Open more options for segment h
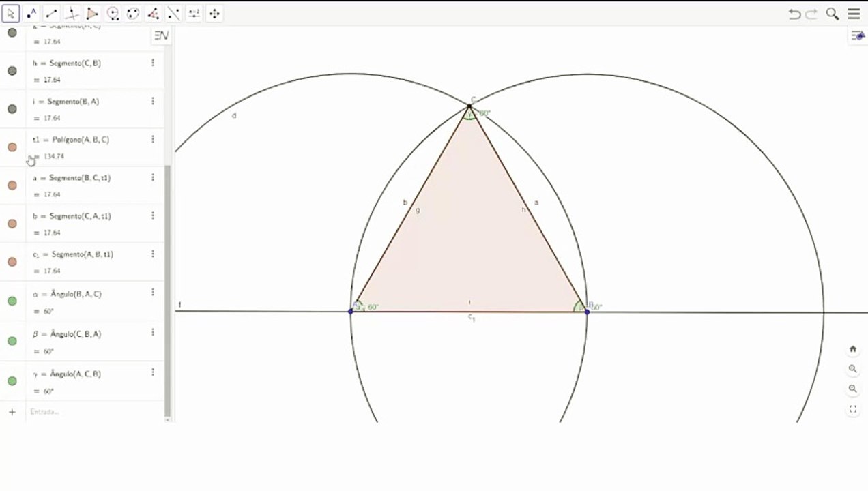The height and width of the screenshot is (491, 868). click(153, 63)
